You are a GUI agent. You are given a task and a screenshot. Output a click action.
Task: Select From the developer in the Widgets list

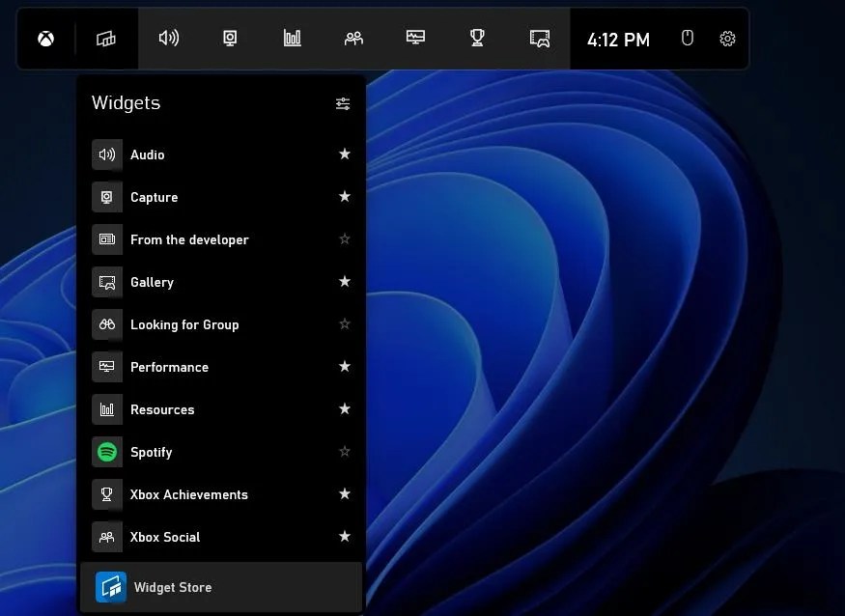[189, 239]
